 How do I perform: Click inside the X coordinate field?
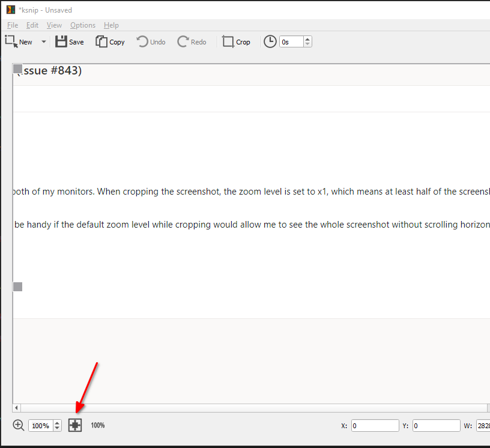point(375,425)
